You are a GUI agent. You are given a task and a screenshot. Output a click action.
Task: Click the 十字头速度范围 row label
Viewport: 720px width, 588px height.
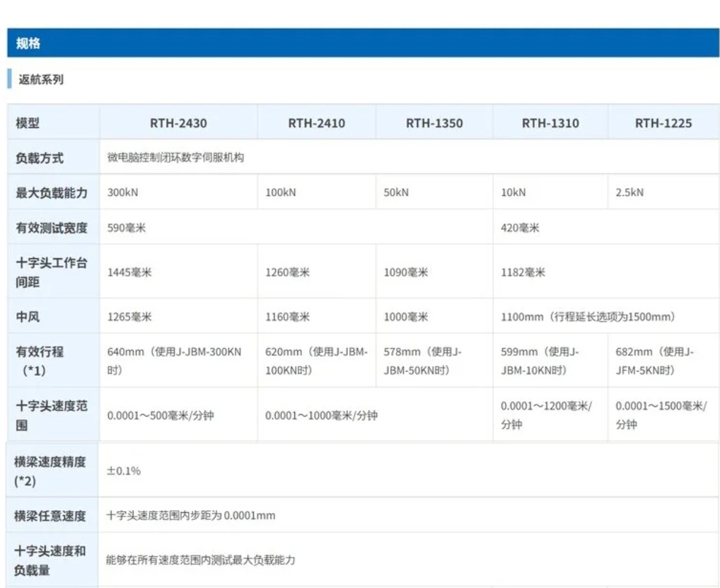[52, 415]
